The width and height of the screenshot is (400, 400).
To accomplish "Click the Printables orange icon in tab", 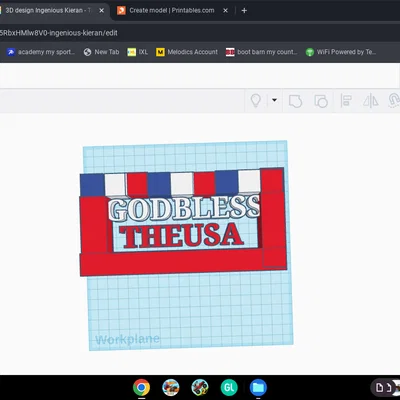I will [x=121, y=11].
